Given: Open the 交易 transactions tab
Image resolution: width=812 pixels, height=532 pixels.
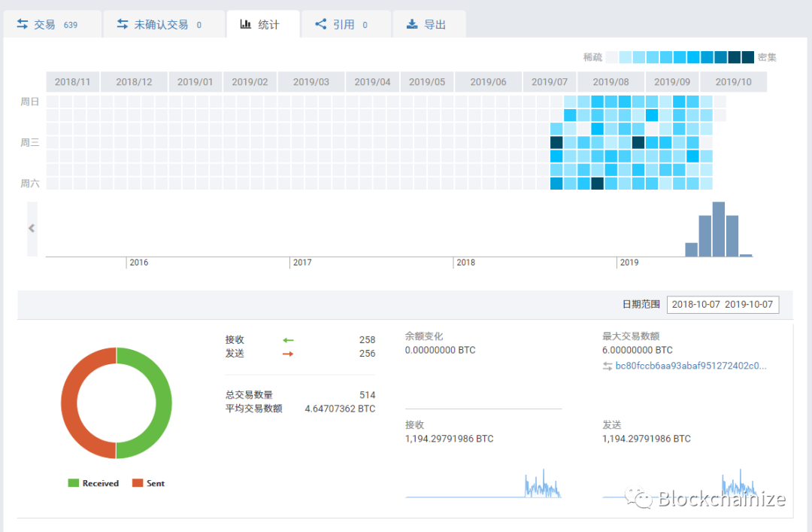Looking at the screenshot, I should coord(53,24).
